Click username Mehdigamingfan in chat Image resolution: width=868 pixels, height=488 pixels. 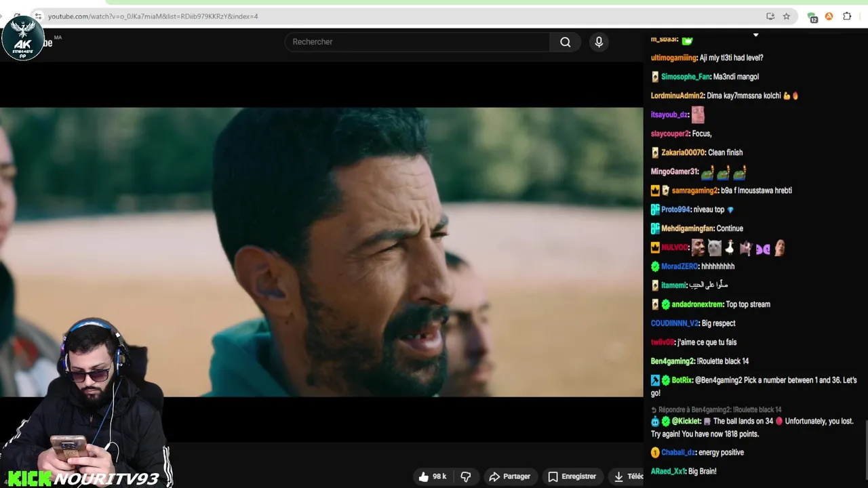point(687,228)
